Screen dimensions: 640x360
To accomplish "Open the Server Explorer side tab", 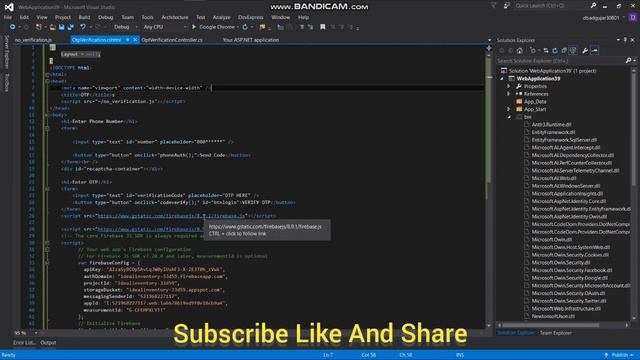I will pyautogui.click(x=7, y=51).
